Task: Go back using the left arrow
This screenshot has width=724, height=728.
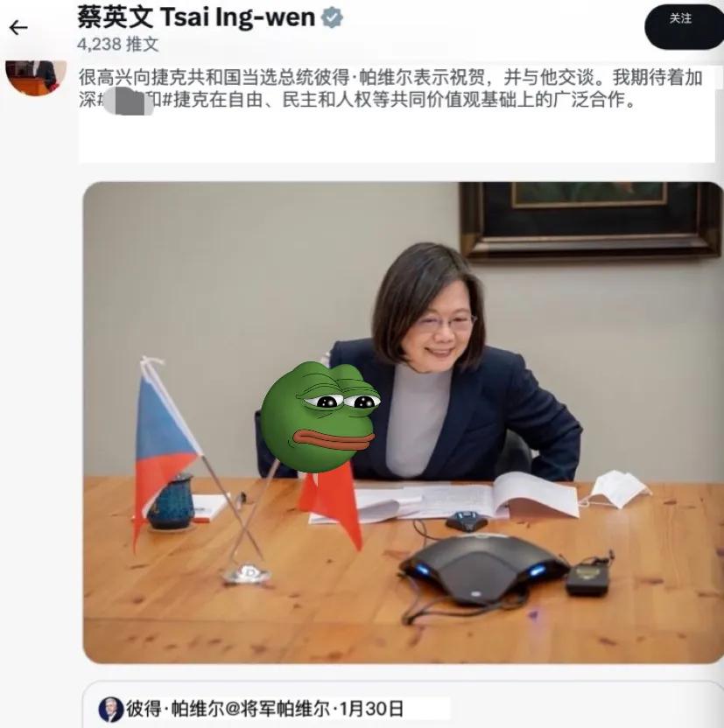Action: tap(18, 28)
